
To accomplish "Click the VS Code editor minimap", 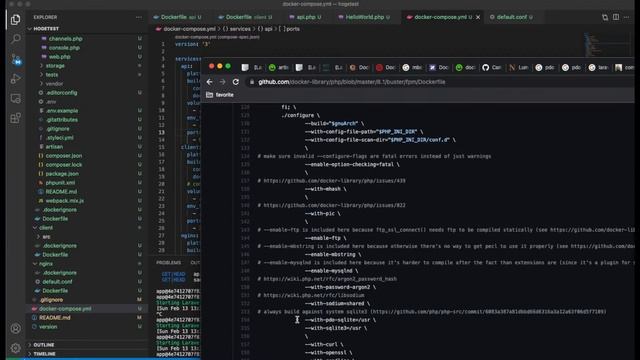I will point(608,45).
